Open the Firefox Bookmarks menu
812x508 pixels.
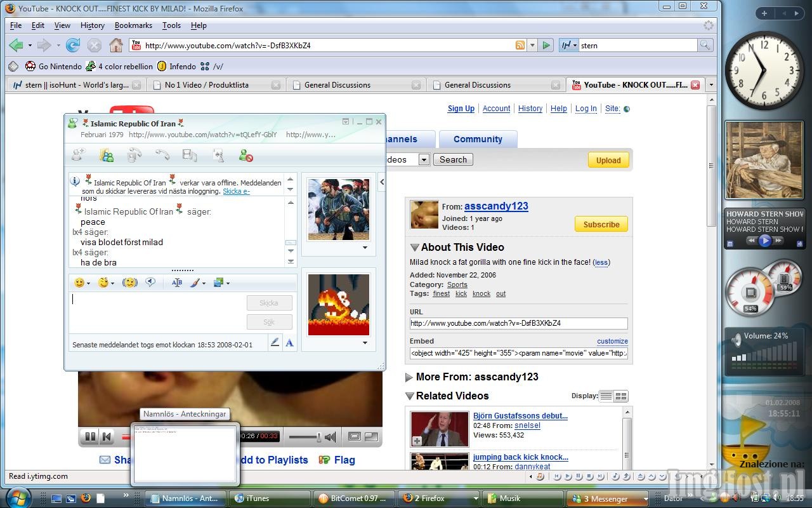(x=133, y=25)
